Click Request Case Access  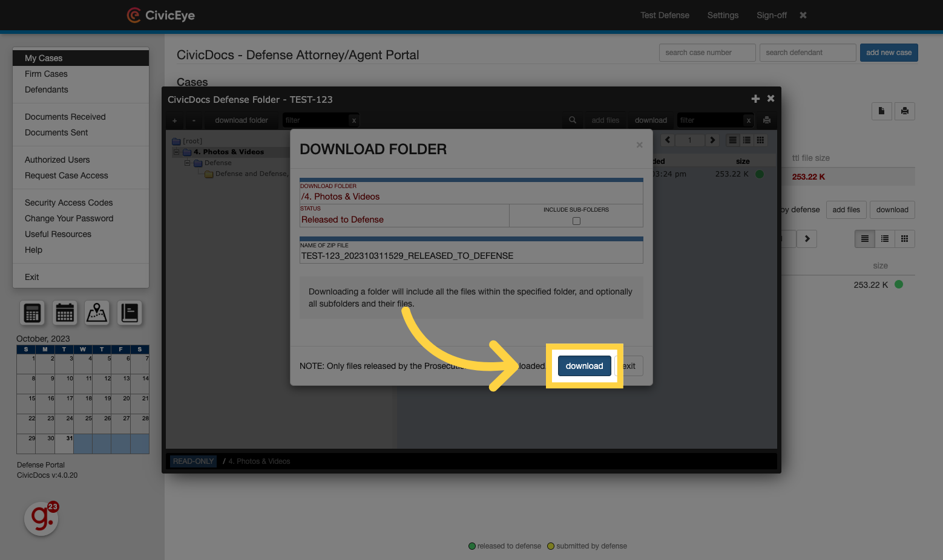(67, 175)
